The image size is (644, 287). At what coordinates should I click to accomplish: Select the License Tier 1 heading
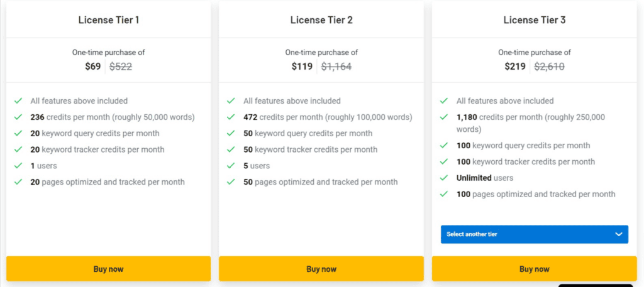109,20
